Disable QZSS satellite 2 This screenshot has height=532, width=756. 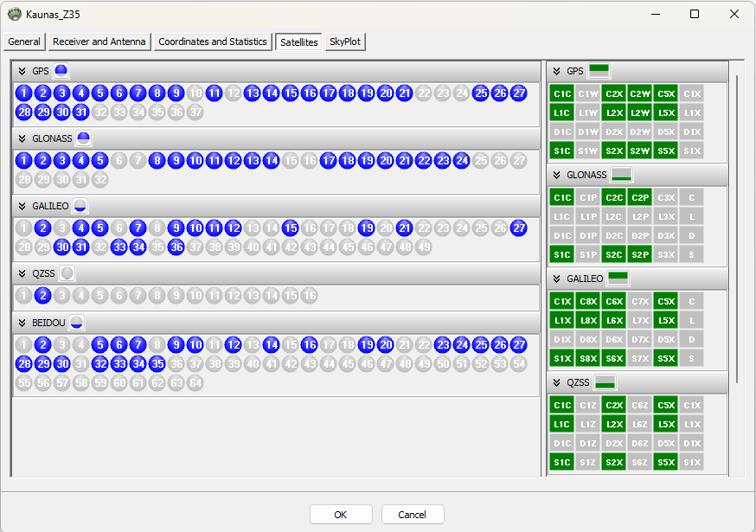pos(43,296)
